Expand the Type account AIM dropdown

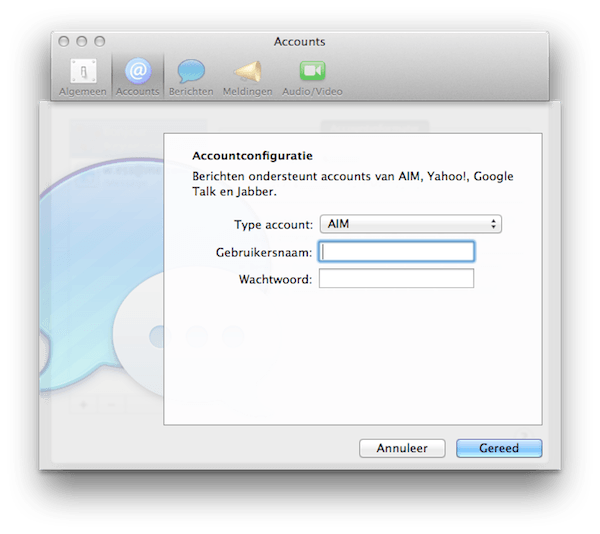(411, 224)
